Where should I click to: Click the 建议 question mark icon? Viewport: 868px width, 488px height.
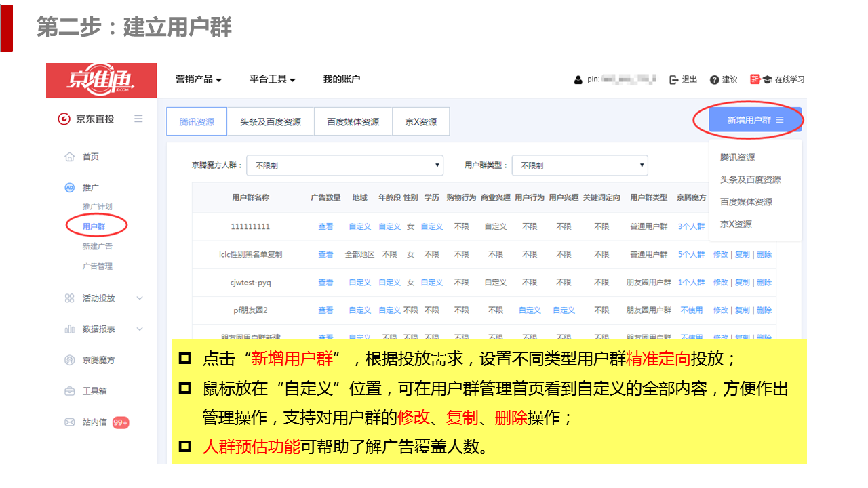point(714,80)
